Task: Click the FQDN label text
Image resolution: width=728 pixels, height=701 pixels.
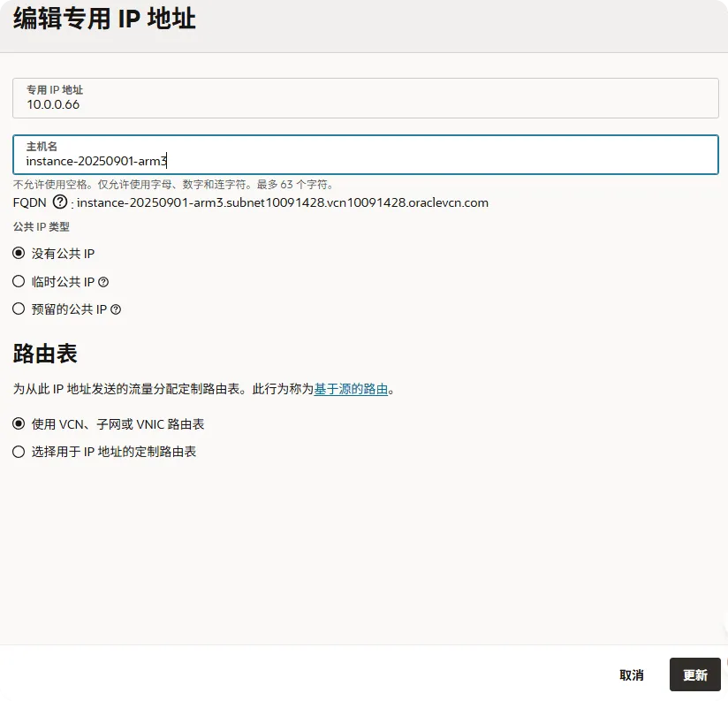Action: (30, 203)
